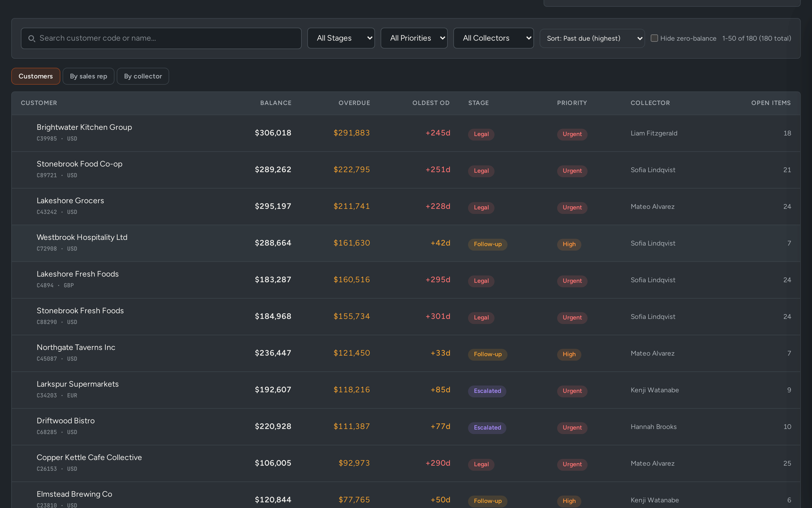Click the 1-50 of 180 count text
The image size is (812, 508).
(756, 38)
